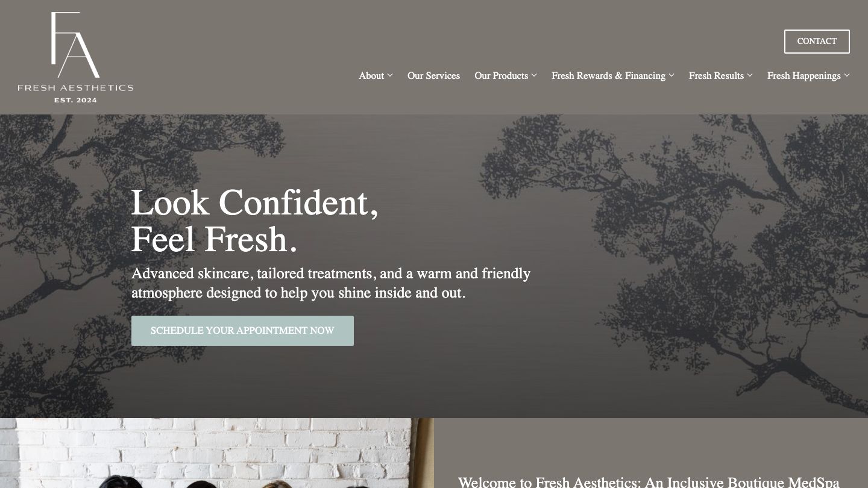Open Fresh Rewards & Financing menu

click(608, 75)
